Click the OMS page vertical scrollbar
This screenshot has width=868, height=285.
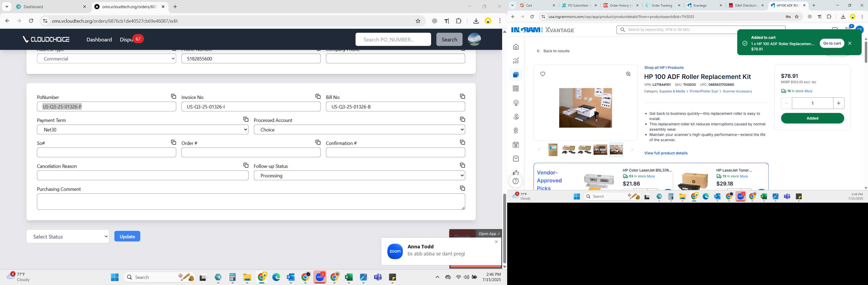[x=505, y=228]
